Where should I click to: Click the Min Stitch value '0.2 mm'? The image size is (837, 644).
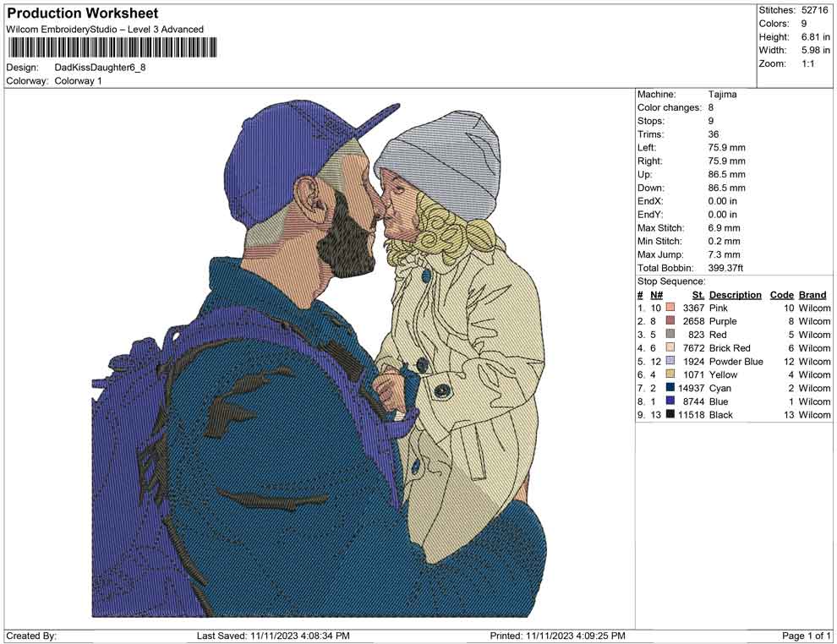click(x=725, y=241)
